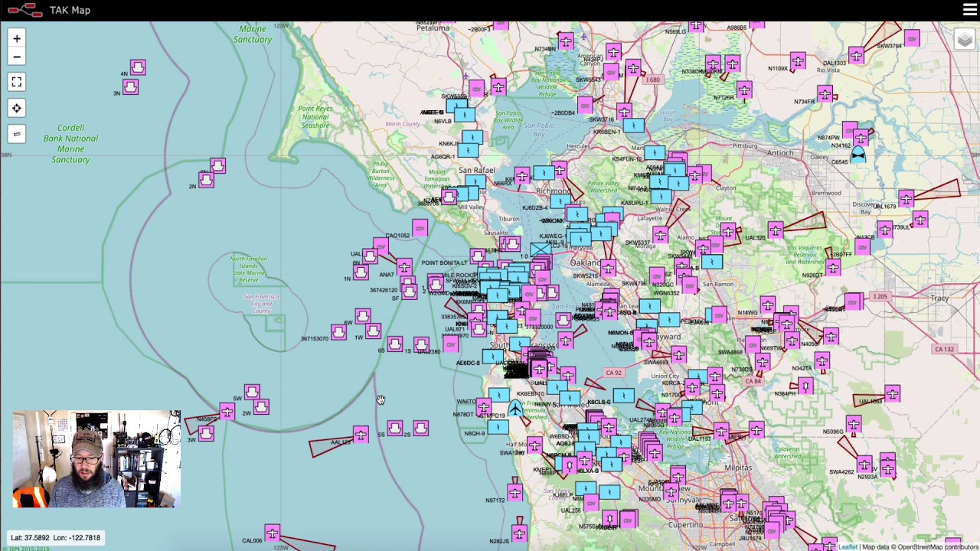Select the UAL1679 aircraft marker

coord(906,200)
